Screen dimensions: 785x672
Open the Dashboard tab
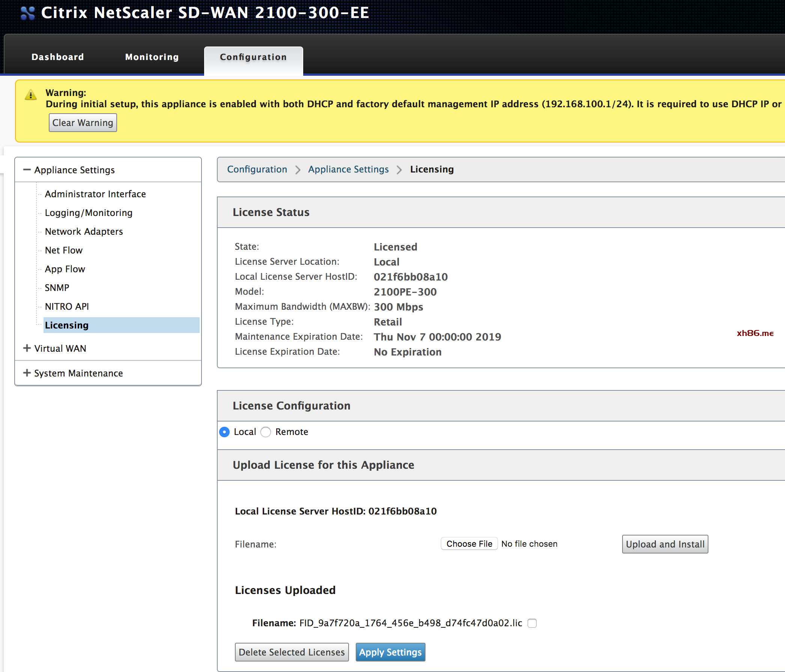tap(57, 57)
